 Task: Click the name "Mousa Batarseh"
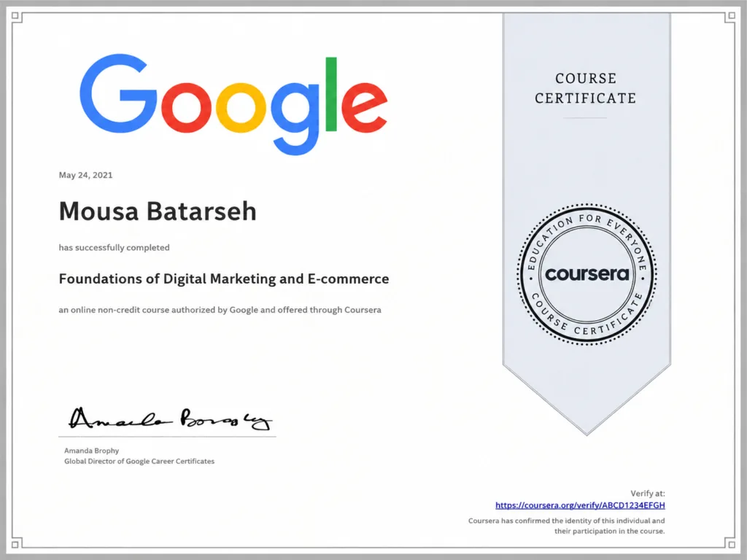[158, 211]
